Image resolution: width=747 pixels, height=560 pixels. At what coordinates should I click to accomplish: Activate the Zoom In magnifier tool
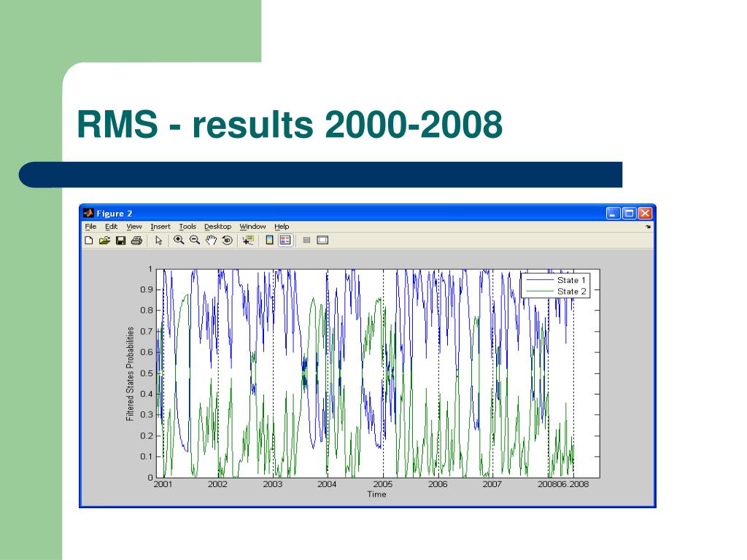coord(179,241)
